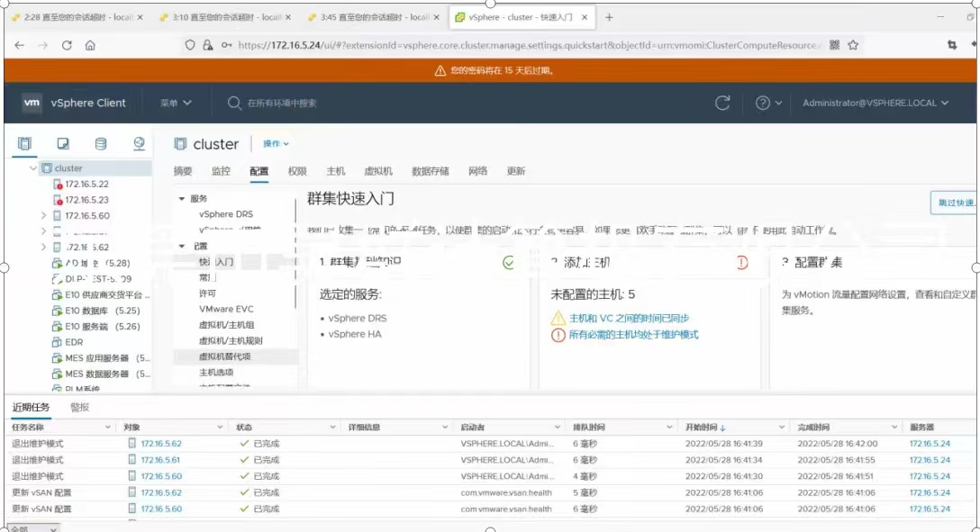Switch to the VMs and Templates inventory icon
This screenshot has width=980, height=532.
(63, 143)
